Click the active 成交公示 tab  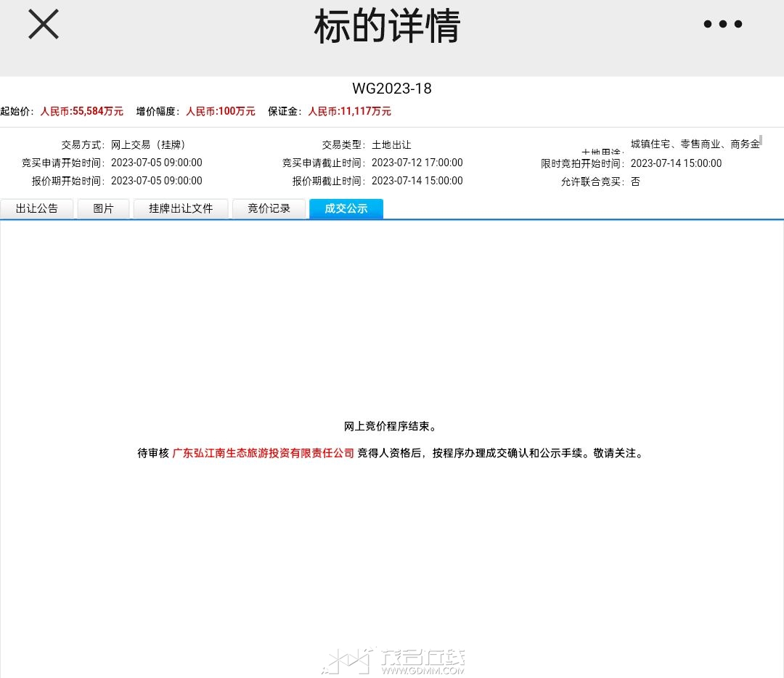(346, 208)
